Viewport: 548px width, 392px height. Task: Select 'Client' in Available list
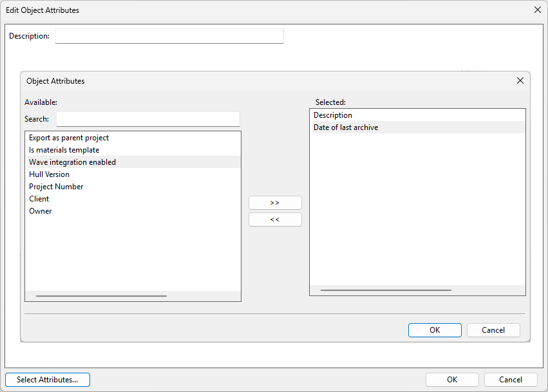tap(133, 199)
